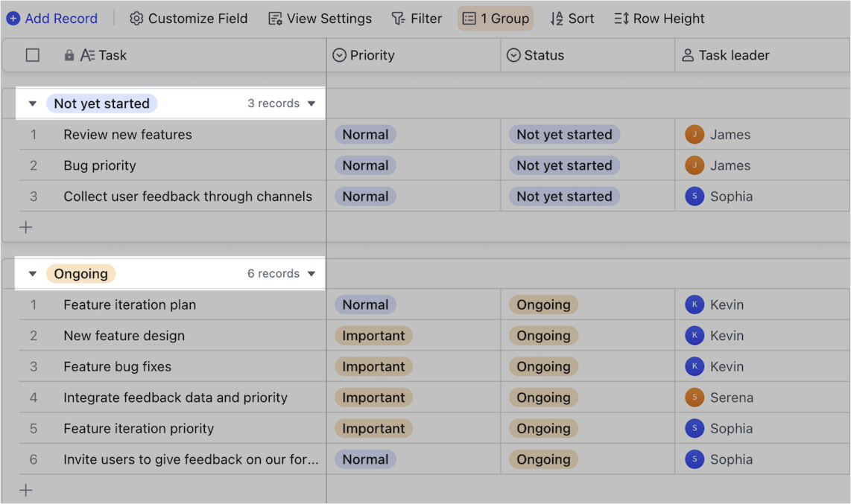Click Sophia avatar in Invite users row
The width and height of the screenshot is (851, 504).
pos(695,459)
